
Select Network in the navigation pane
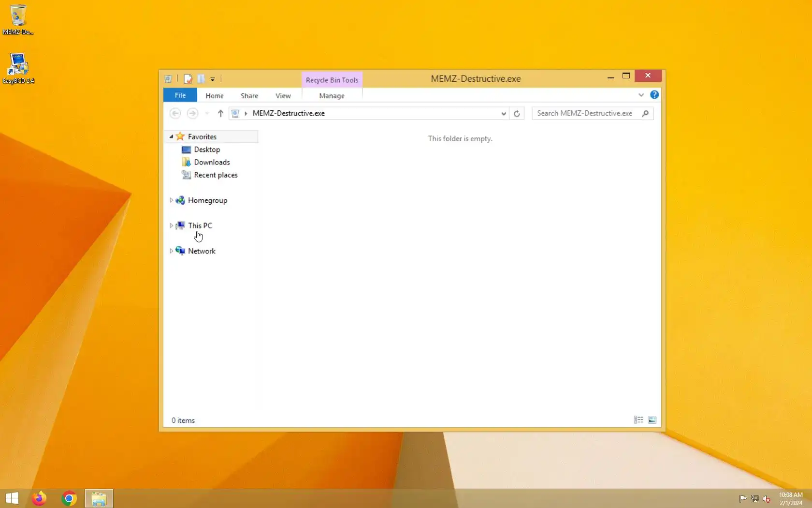coord(202,251)
